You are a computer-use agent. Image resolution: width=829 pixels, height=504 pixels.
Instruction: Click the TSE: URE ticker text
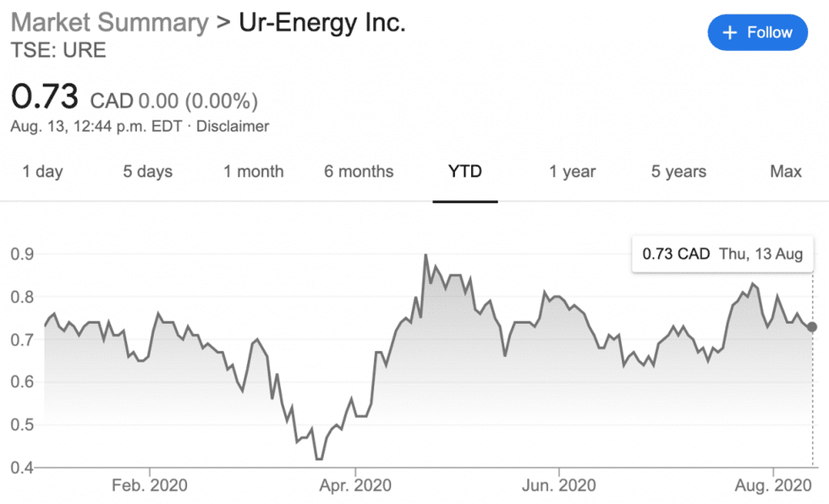tap(58, 51)
